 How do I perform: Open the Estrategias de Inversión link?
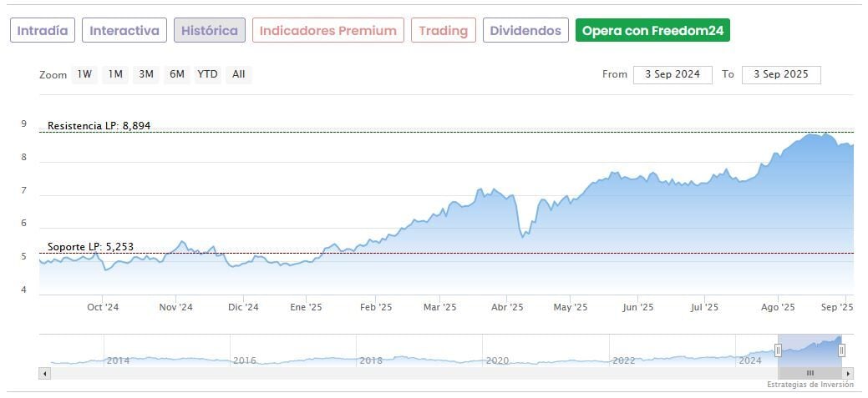(810, 385)
